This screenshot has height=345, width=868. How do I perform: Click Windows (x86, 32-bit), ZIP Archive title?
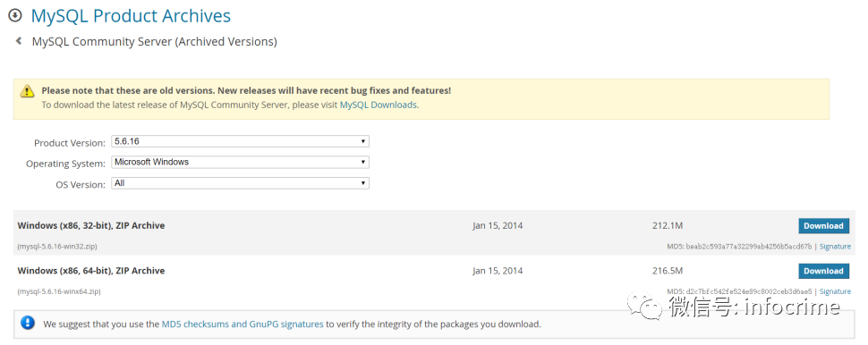pyautogui.click(x=91, y=225)
